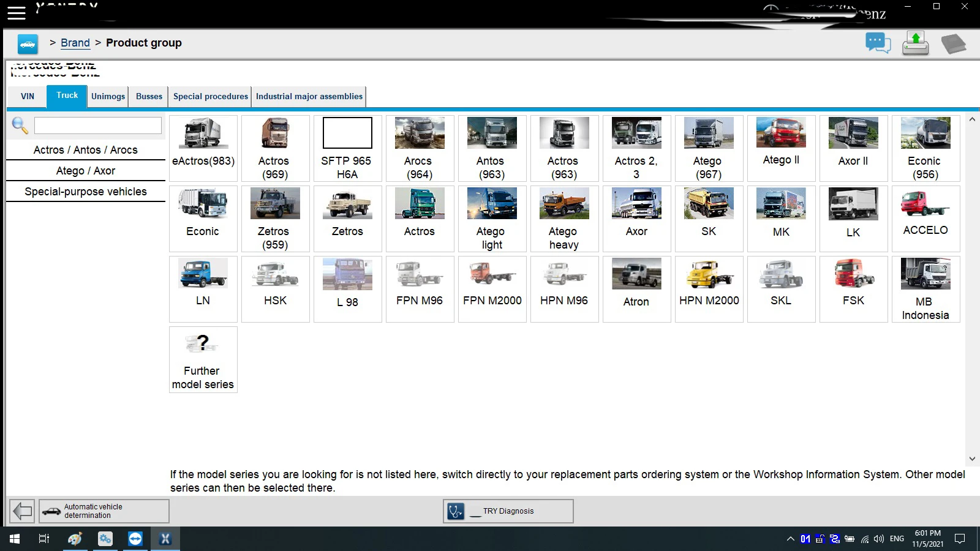Select the yellow HPN M2000 truck
Image resolution: width=980 pixels, height=551 pixels.
click(x=709, y=289)
